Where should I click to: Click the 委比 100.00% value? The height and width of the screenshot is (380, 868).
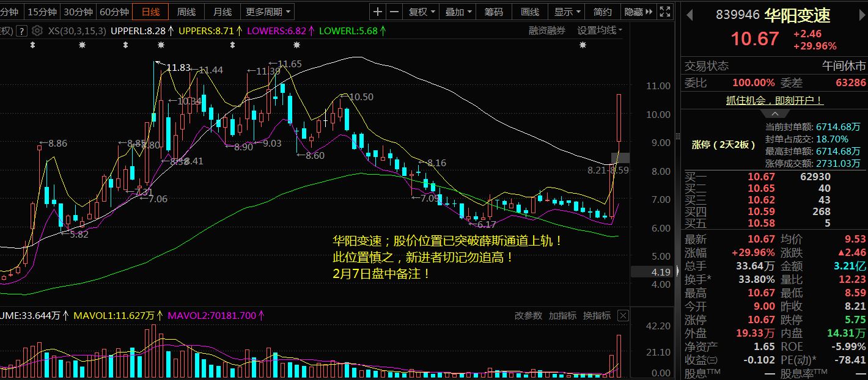[754, 82]
